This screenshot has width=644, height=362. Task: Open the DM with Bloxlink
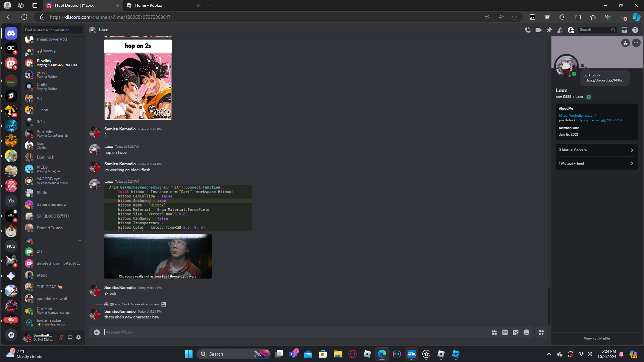click(x=53, y=63)
